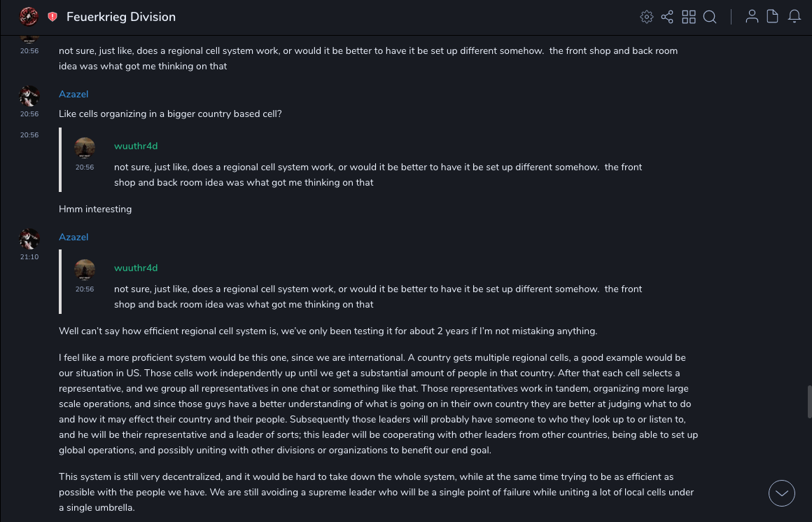Open the four-square grid view icon

(689, 17)
